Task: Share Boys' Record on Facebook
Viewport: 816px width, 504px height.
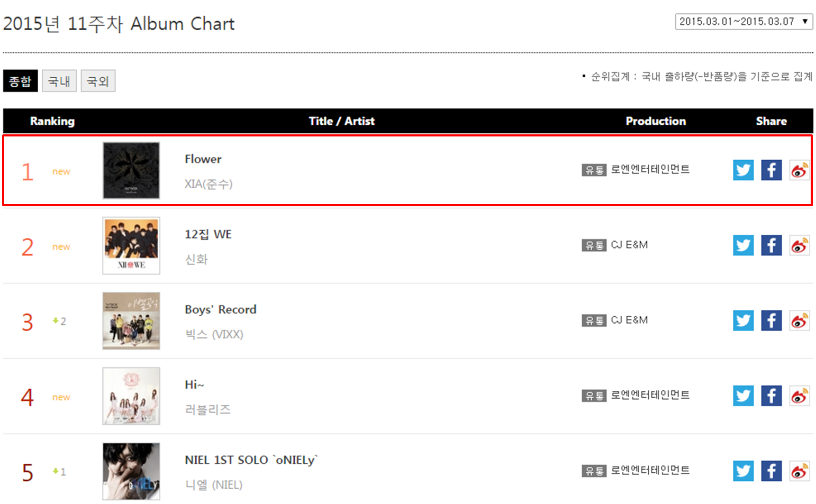Action: (771, 320)
